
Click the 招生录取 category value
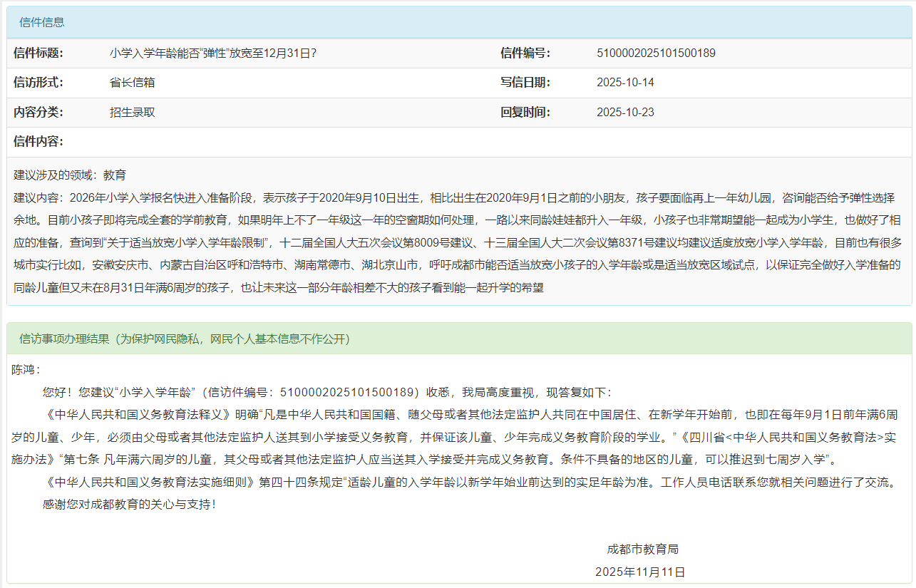pos(133,112)
